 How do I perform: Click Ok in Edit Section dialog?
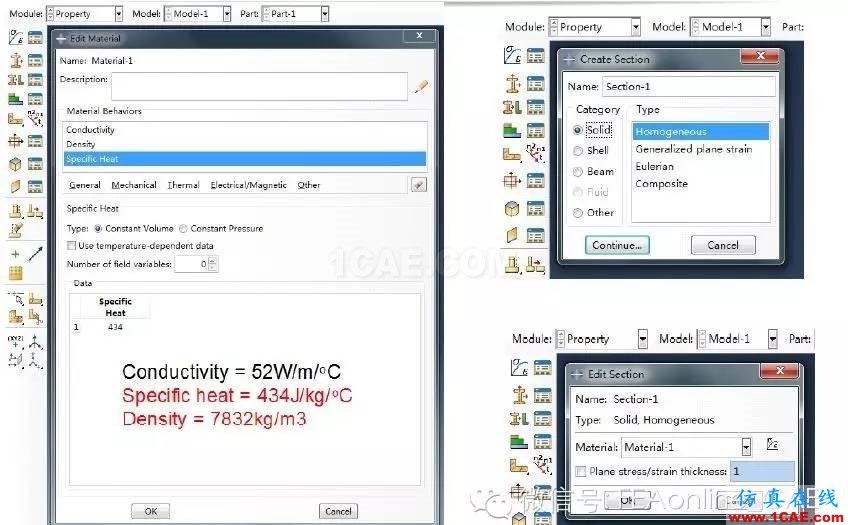point(627,501)
